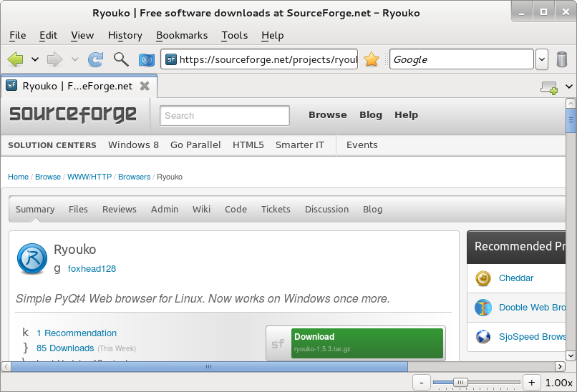
Task: Click the sf favicon in the address bar
Action: pyautogui.click(x=171, y=59)
